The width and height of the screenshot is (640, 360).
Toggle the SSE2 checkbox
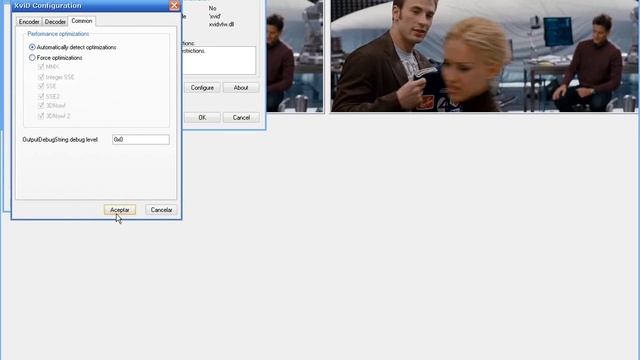point(41,96)
